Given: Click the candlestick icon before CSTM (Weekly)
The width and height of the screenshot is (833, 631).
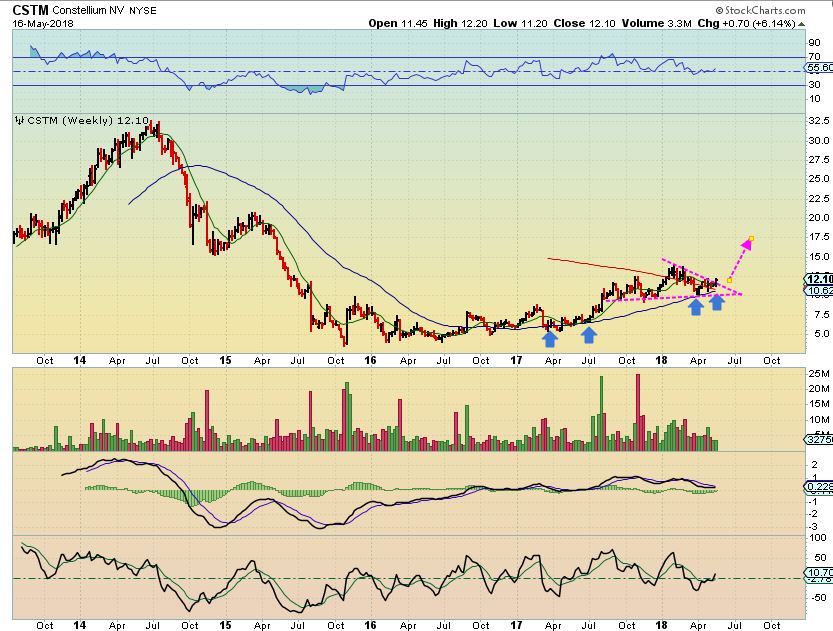Looking at the screenshot, I should coord(20,121).
